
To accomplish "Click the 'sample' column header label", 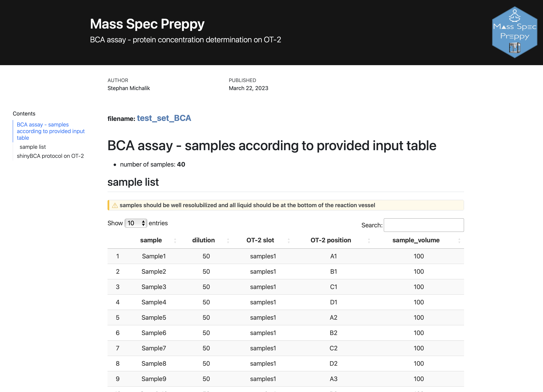I will click(151, 240).
